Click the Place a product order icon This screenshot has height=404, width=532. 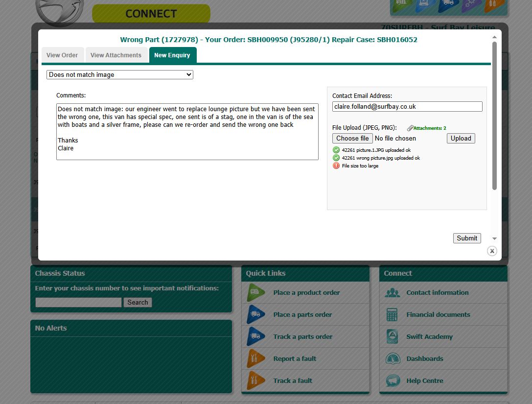tap(255, 293)
